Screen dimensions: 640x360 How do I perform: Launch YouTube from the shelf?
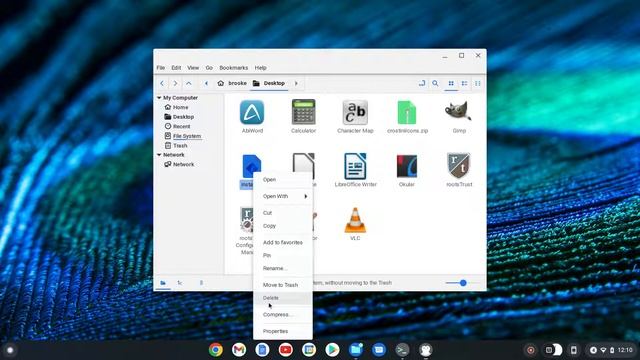pos(286,350)
